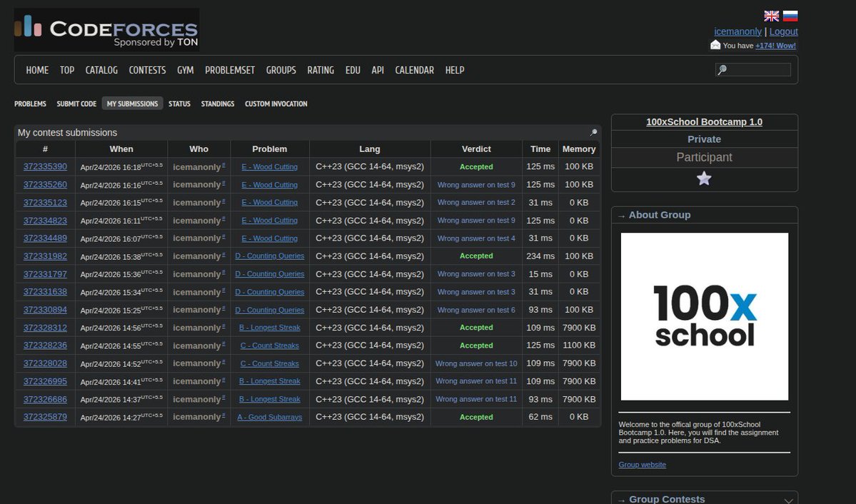Click the Logout link
The image size is (856, 504).
coord(783,31)
